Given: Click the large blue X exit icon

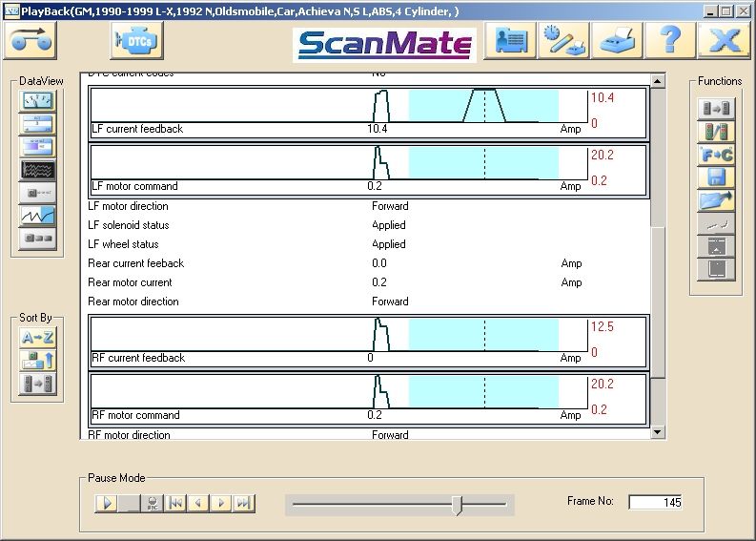Looking at the screenshot, I should click(x=725, y=40).
